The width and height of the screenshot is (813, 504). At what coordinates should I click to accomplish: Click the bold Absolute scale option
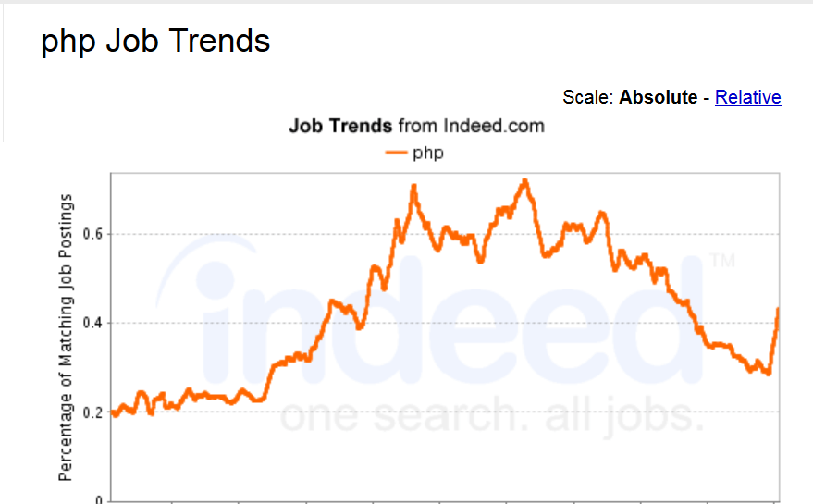pyautogui.click(x=658, y=97)
